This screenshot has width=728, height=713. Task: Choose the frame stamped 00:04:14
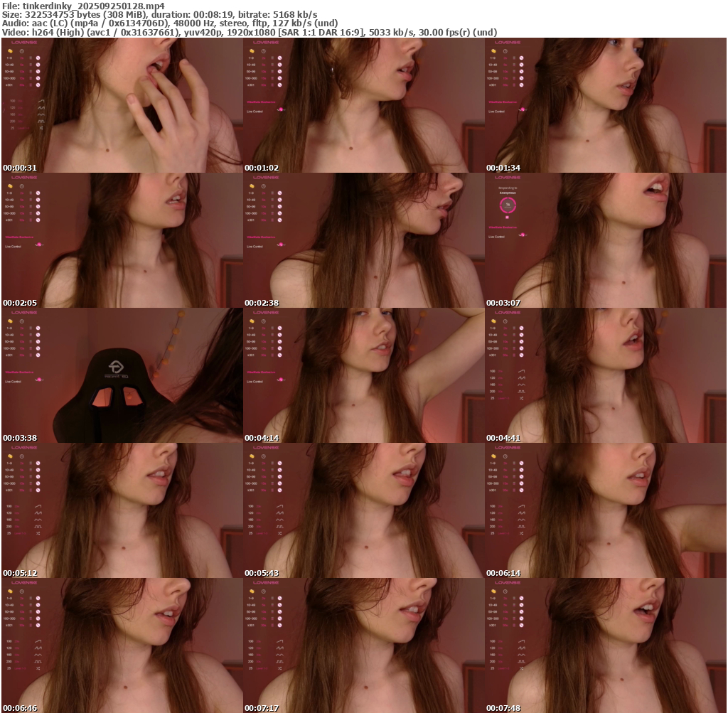[364, 375]
